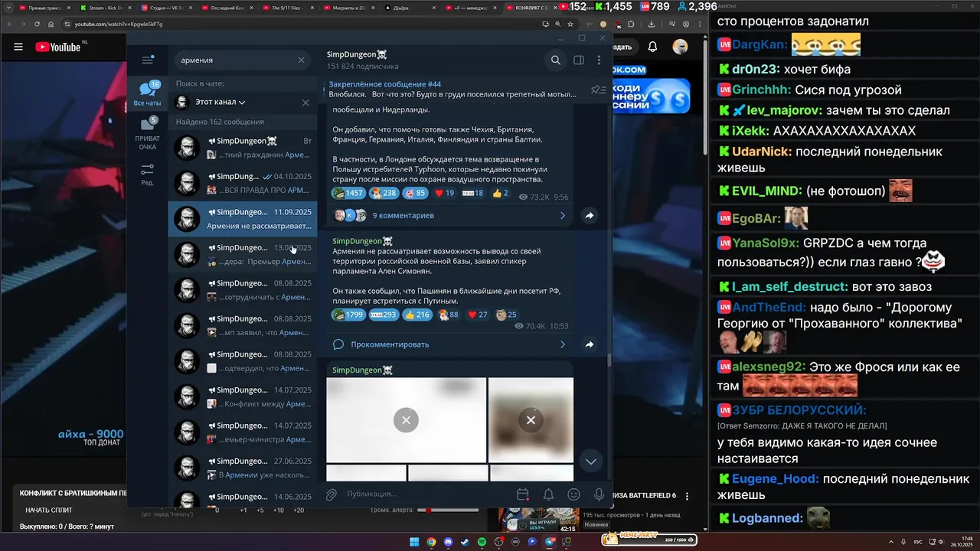Open the emoji picker
The image size is (980, 551).
[573, 494]
